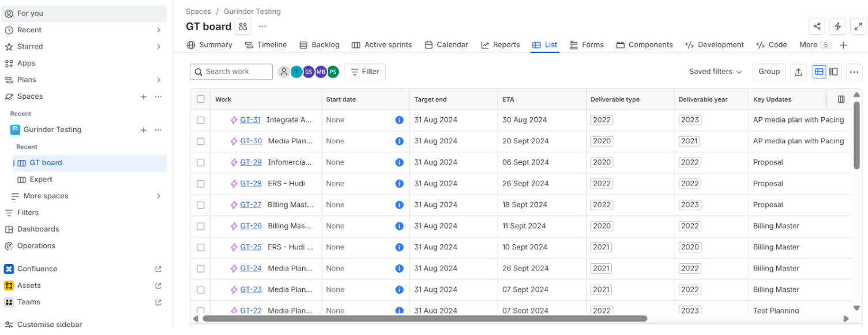Open column settings via the columns icon

[x=841, y=99]
